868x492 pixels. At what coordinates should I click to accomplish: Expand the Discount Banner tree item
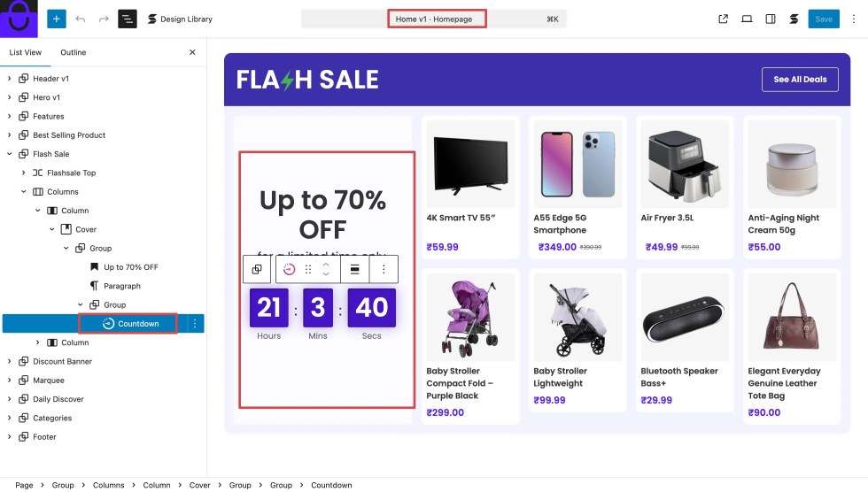click(x=10, y=361)
